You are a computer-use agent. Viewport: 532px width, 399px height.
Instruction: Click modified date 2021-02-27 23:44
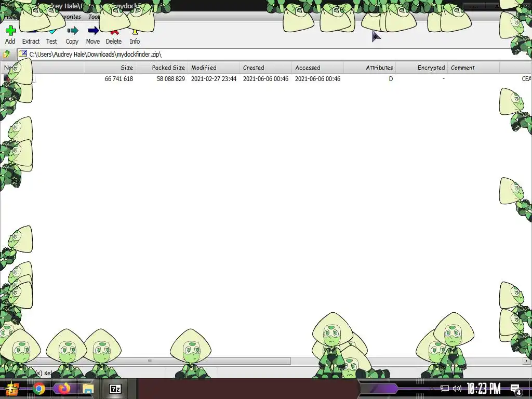click(x=214, y=79)
